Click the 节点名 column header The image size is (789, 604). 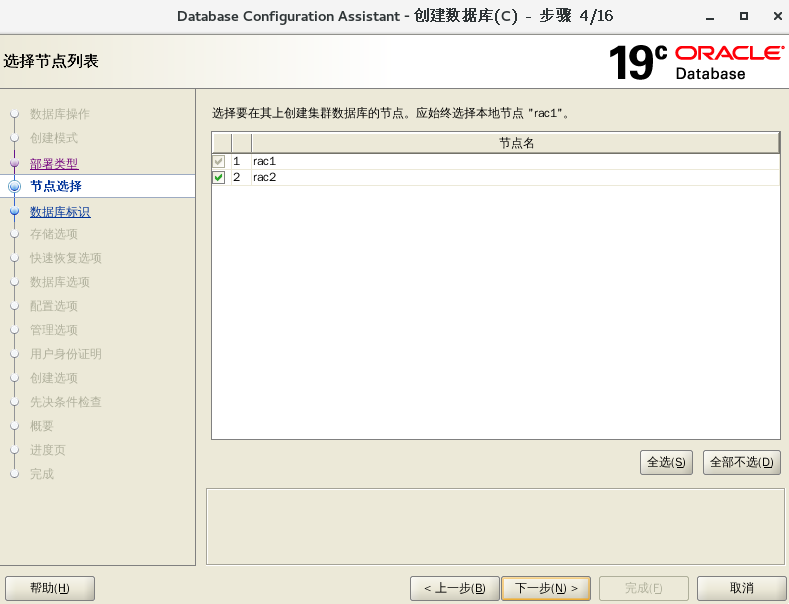515,143
